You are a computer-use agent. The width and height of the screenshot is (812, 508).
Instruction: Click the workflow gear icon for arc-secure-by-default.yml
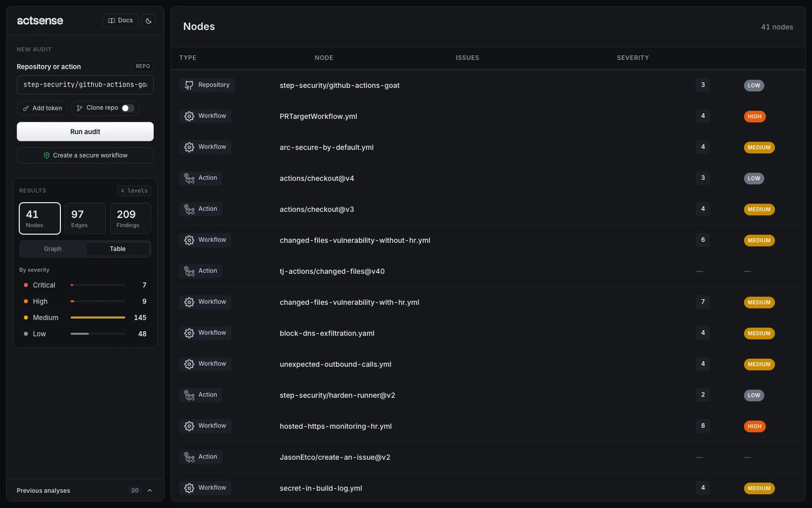[189, 147]
